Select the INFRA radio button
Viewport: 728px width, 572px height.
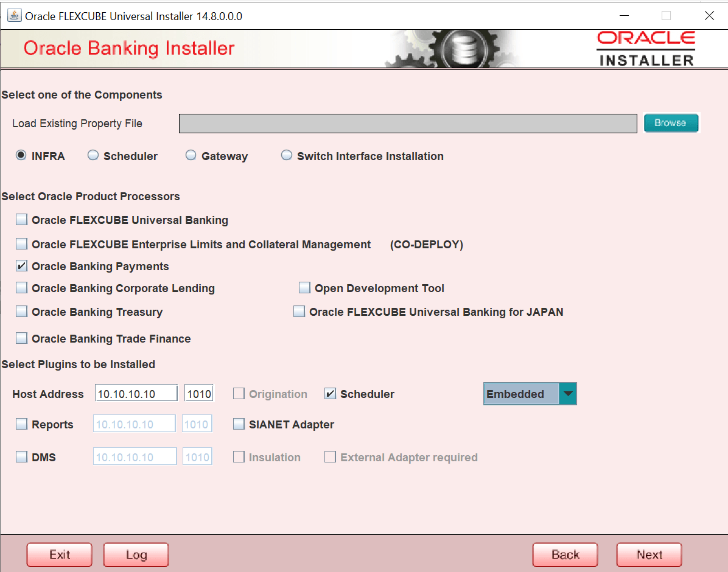click(21, 155)
